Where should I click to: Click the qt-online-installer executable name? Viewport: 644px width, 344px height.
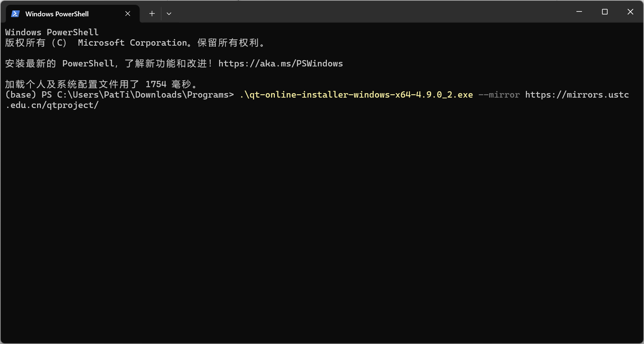[x=357, y=95]
